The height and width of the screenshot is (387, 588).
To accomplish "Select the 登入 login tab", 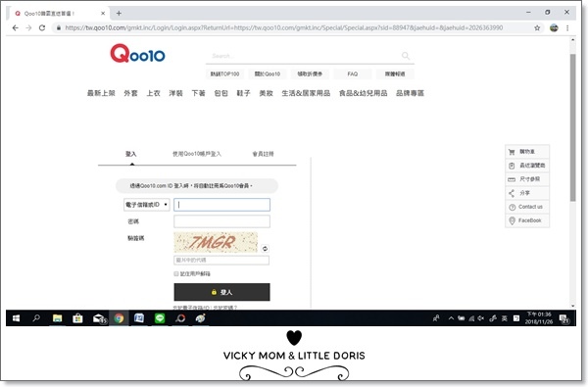I will pyautogui.click(x=131, y=154).
